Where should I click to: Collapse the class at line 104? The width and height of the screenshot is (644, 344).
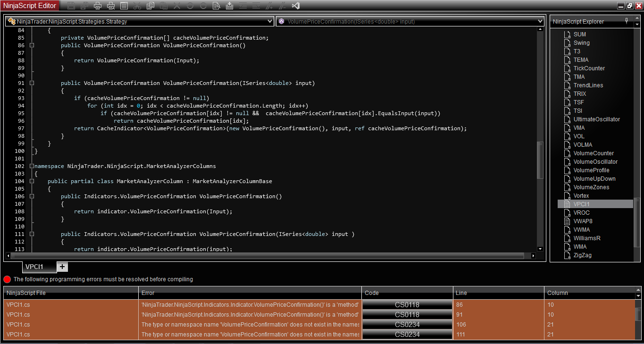32,181
